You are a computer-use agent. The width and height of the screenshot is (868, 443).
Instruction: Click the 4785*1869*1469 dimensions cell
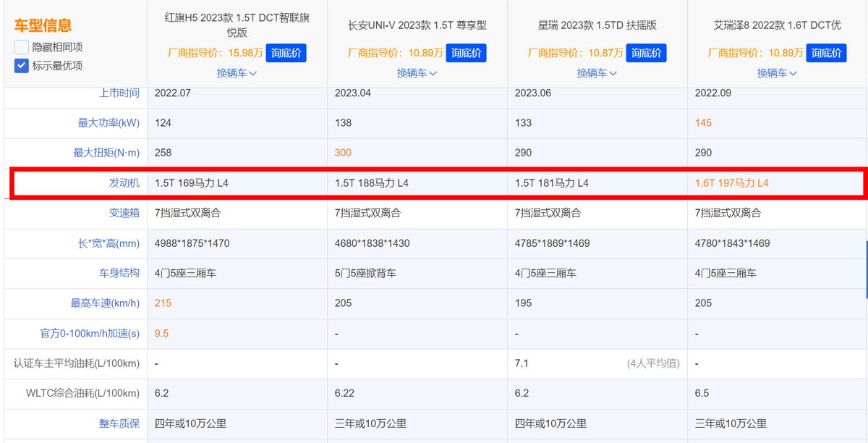point(552,243)
